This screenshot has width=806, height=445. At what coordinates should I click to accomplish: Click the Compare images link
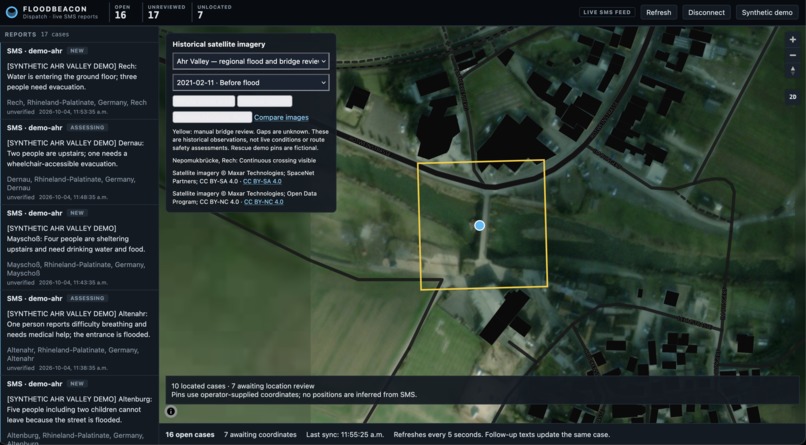pos(281,117)
